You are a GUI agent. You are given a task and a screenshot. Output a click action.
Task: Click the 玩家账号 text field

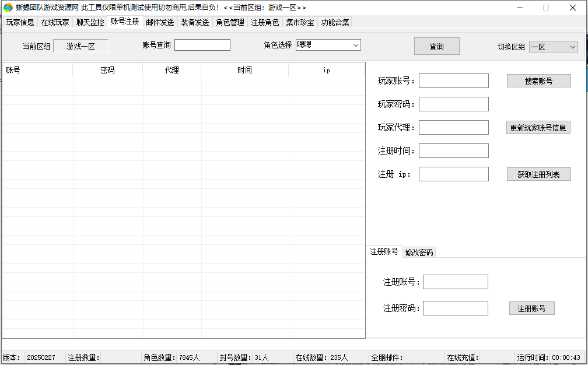(453, 81)
